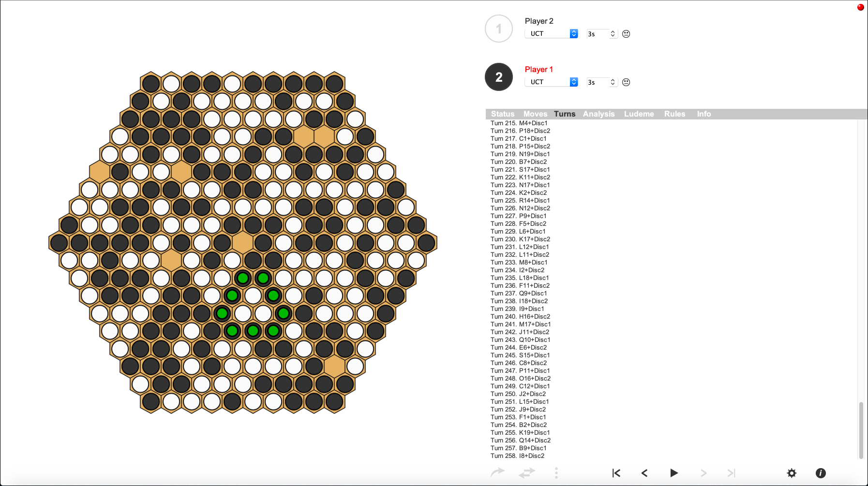Jump to the first move with the |< icon
This screenshot has width=868, height=486.
click(616, 473)
